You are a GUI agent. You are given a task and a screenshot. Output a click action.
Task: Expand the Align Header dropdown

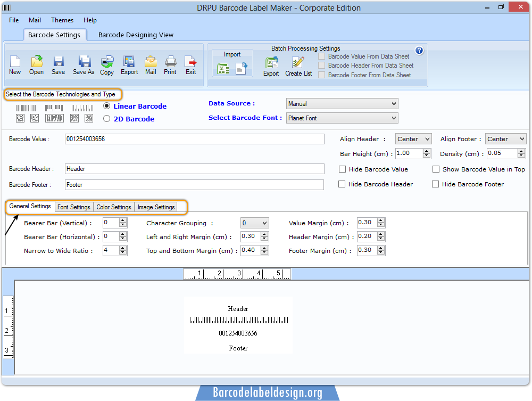pyautogui.click(x=413, y=139)
